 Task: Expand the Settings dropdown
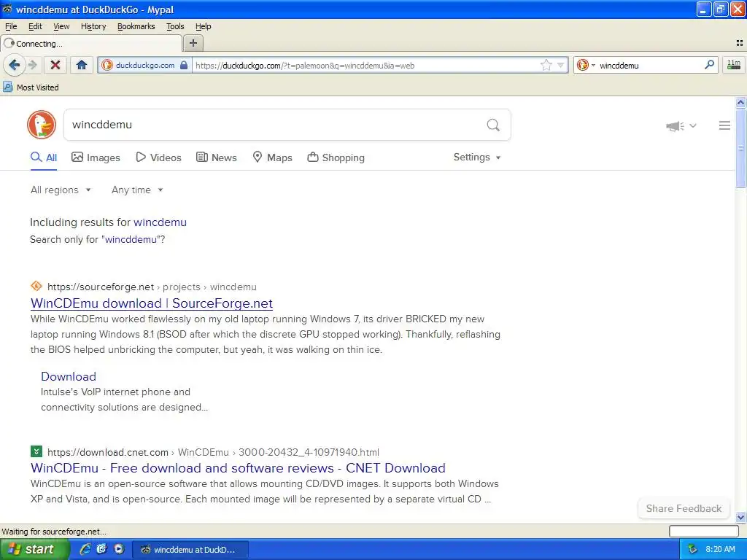tap(477, 157)
